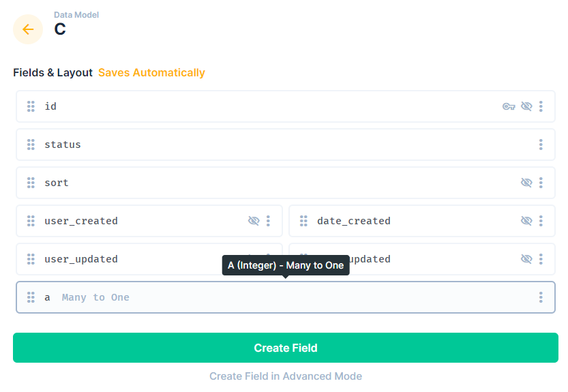Click the Data Model breadcrumb label
This screenshot has height=392, width=568.
[76, 15]
